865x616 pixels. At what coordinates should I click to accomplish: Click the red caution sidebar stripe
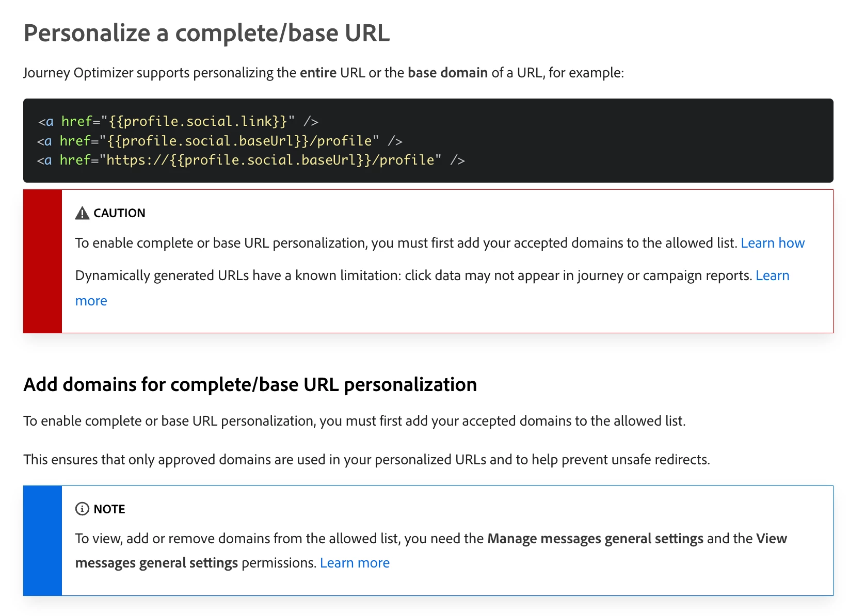43,261
